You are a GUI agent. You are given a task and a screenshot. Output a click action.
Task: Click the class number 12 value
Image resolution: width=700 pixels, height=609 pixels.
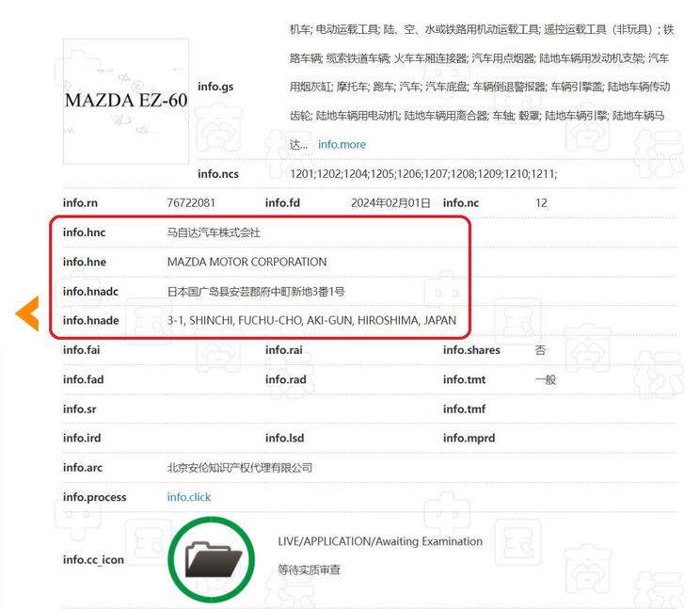(x=541, y=202)
